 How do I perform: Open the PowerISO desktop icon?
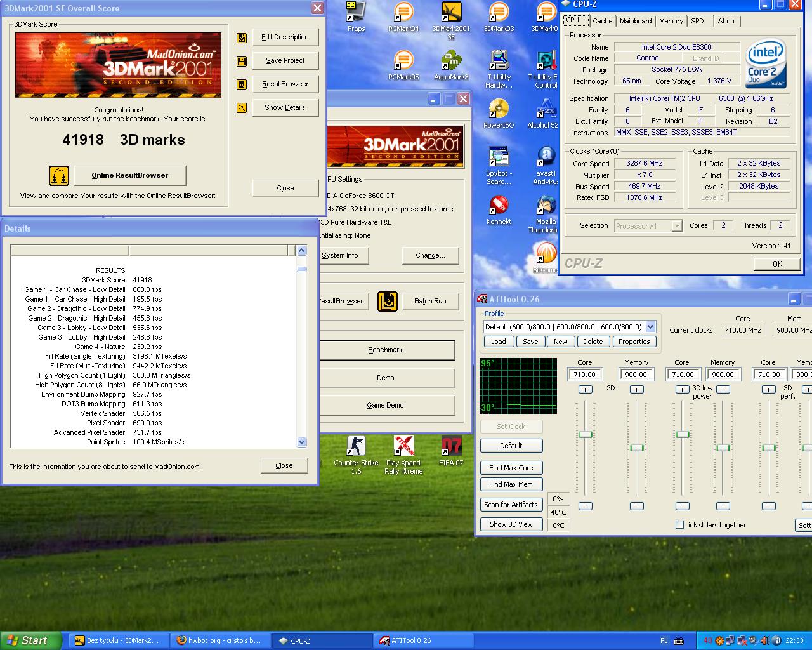[x=499, y=113]
